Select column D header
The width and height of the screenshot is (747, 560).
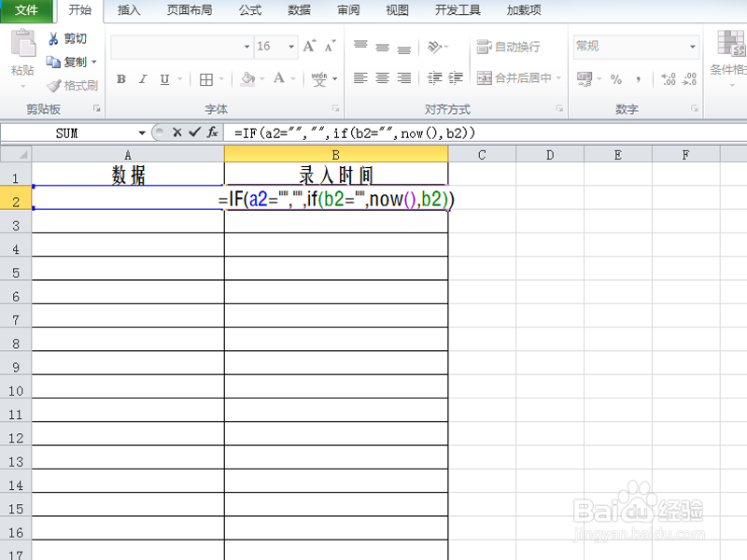550,155
